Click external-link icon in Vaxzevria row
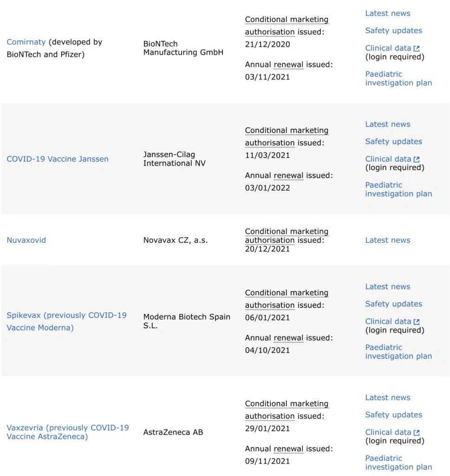 pos(417,433)
